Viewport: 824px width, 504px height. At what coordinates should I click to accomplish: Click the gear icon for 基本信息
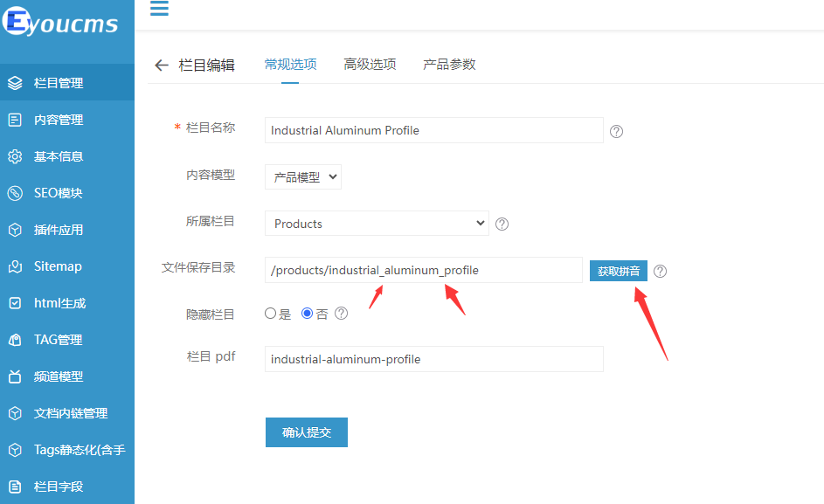click(x=15, y=156)
